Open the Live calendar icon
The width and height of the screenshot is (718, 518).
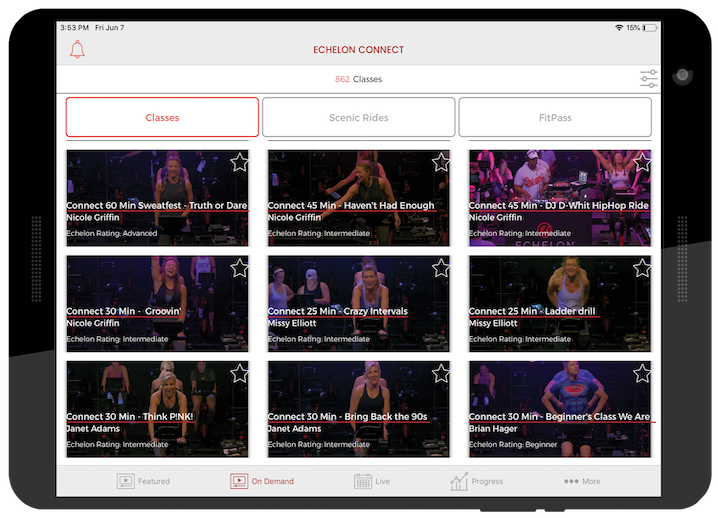[x=363, y=481]
